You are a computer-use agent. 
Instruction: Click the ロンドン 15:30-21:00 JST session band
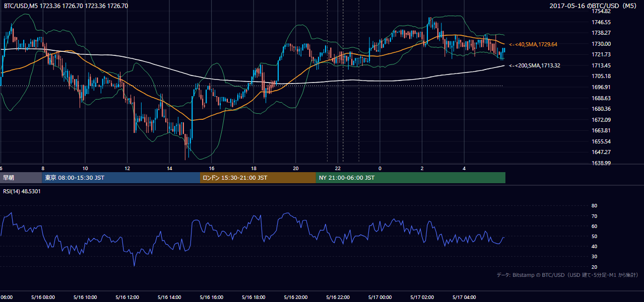[258, 178]
